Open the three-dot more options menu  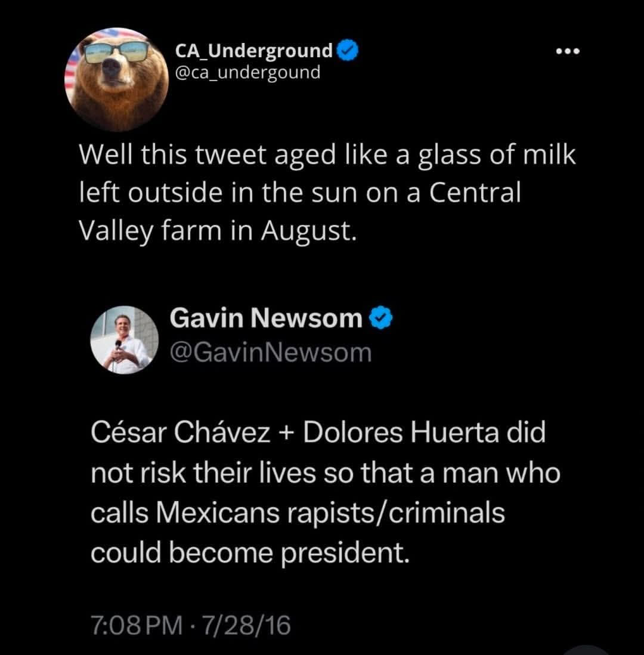tap(567, 52)
